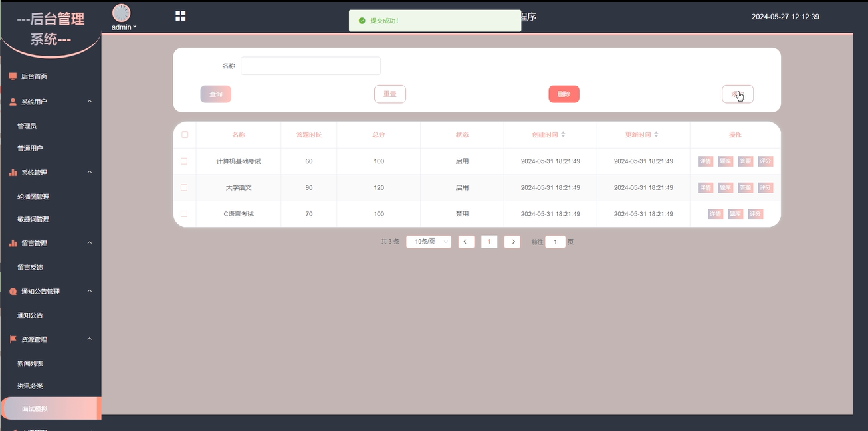This screenshot has height=431, width=868.
Task: Click the bar chart icon beside 系统管理
Action: tap(13, 173)
